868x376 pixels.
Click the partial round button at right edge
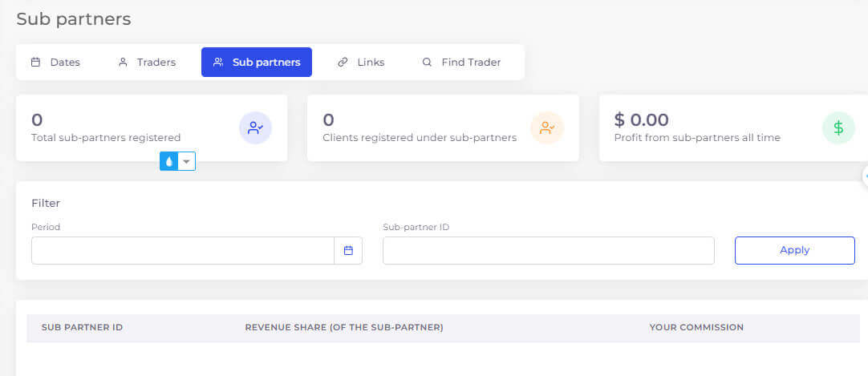[866, 176]
